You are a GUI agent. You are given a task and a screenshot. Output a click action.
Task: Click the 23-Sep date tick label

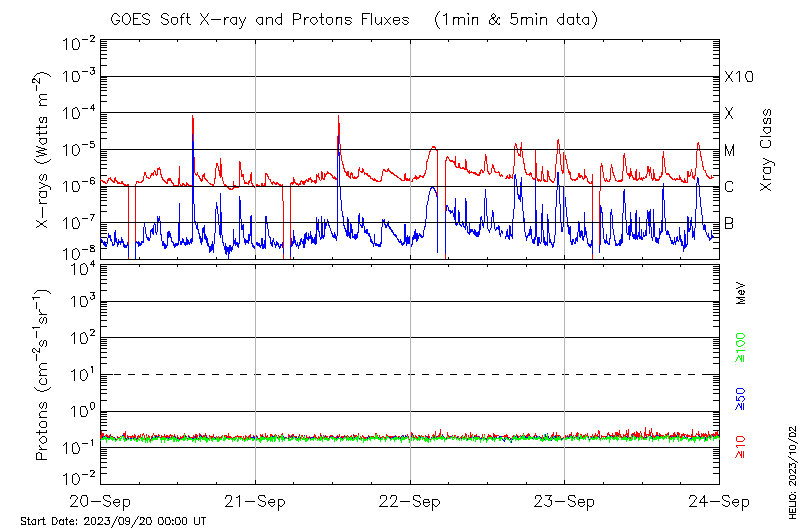tap(564, 501)
